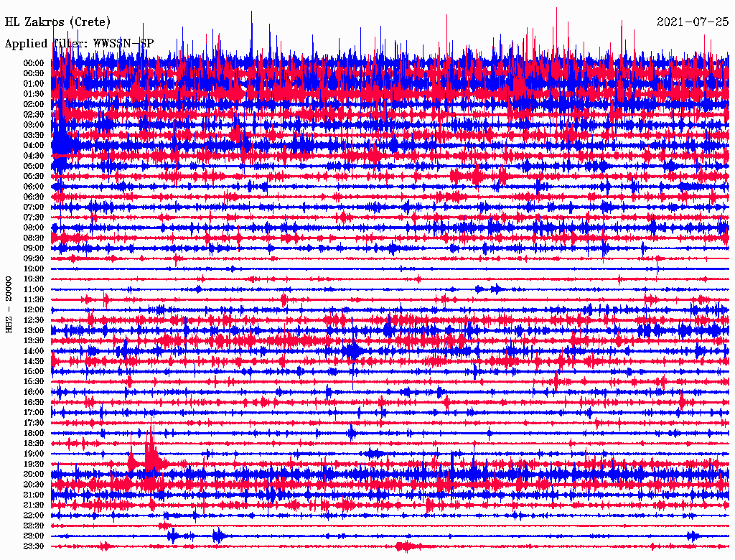Click the vertical axis label 'HHZ - 20000'
Image resolution: width=735 pixels, height=560 pixels.
click(9, 304)
